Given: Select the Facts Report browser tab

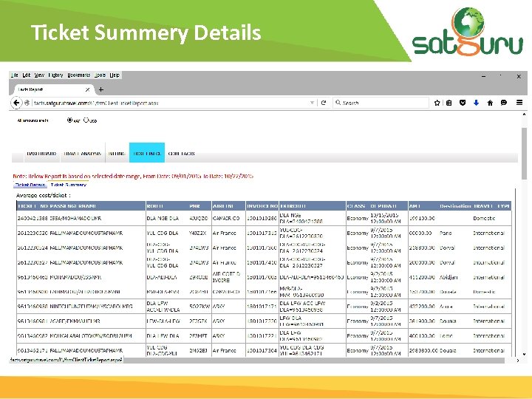Looking at the screenshot, I should pyautogui.click(x=52, y=89).
